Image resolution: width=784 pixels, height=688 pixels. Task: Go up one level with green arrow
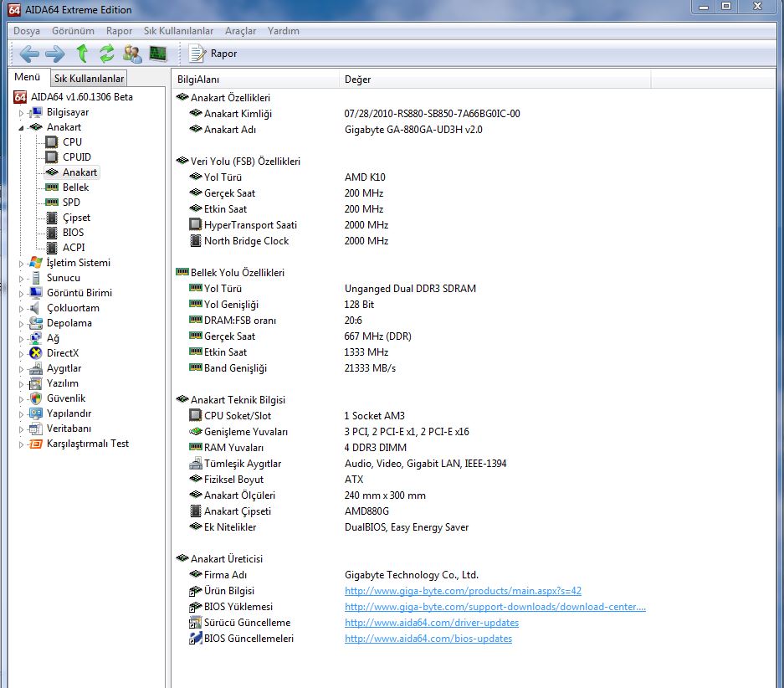click(82, 54)
